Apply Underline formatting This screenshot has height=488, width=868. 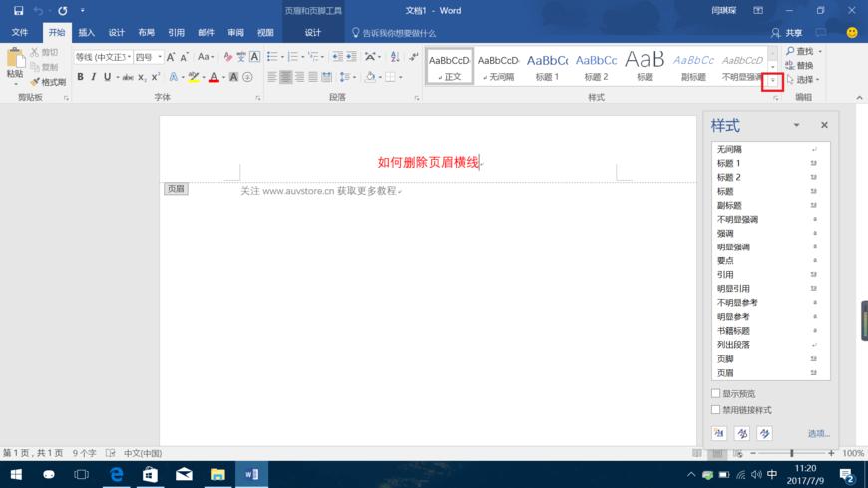[x=107, y=77]
